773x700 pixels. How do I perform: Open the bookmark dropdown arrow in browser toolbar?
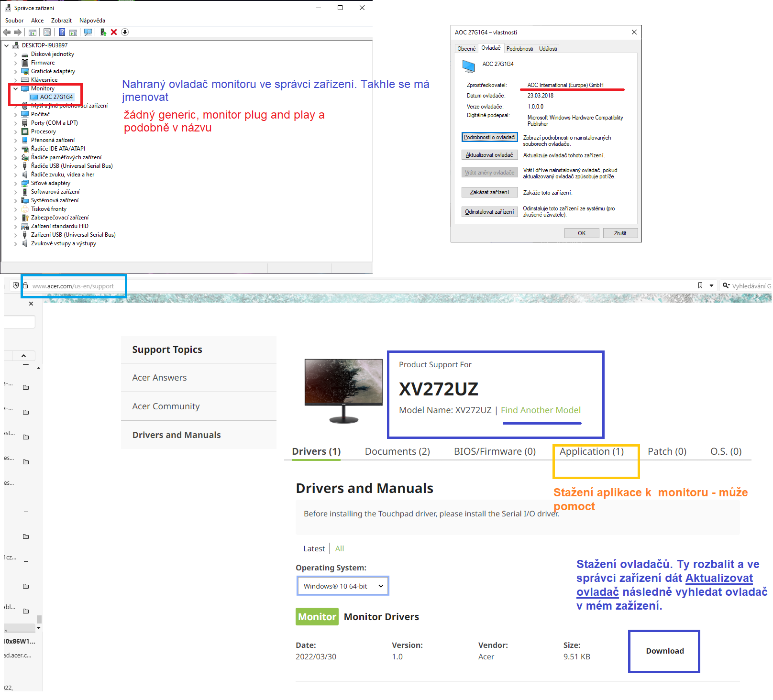(x=711, y=285)
